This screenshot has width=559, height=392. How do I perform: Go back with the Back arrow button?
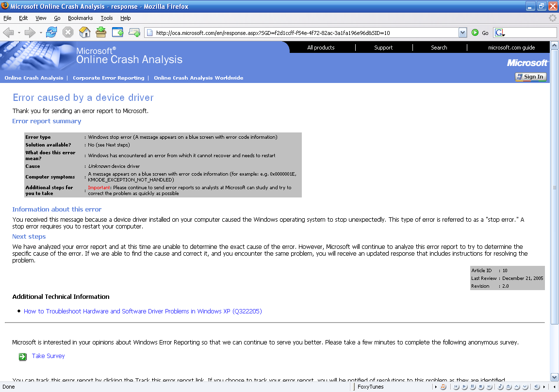pyautogui.click(x=9, y=33)
